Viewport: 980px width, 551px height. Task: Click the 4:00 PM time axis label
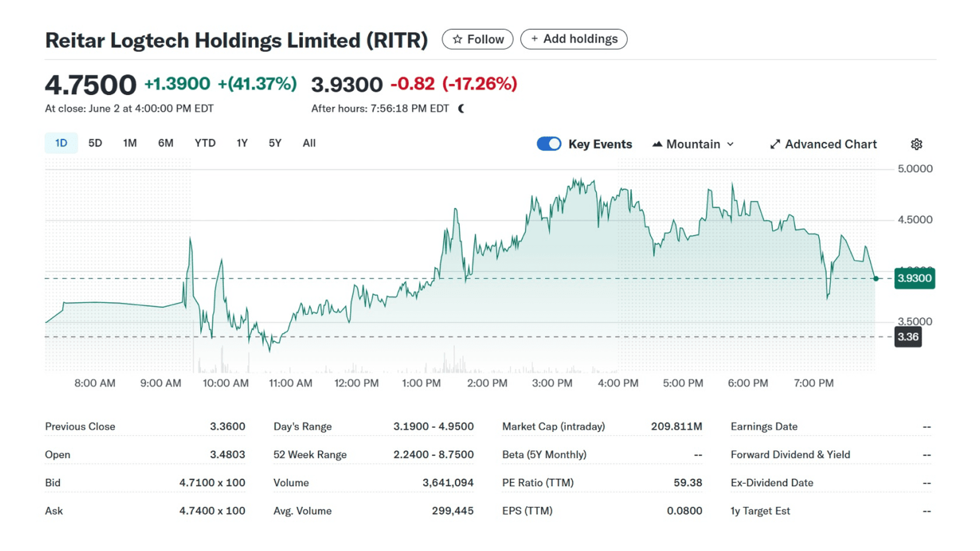(x=618, y=383)
